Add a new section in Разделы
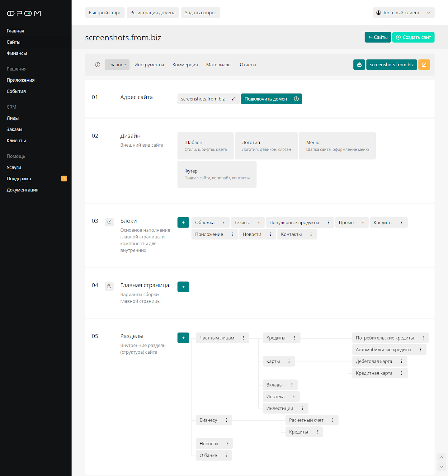Image resolution: width=448 pixels, height=476 pixels. click(x=183, y=338)
